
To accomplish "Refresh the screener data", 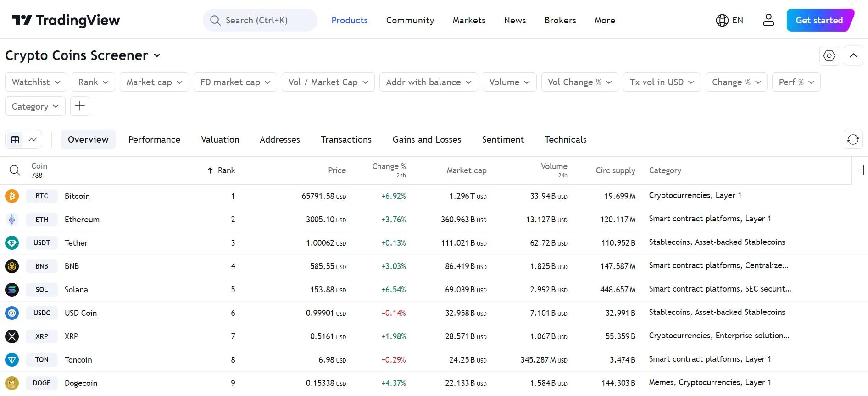I will pos(853,140).
